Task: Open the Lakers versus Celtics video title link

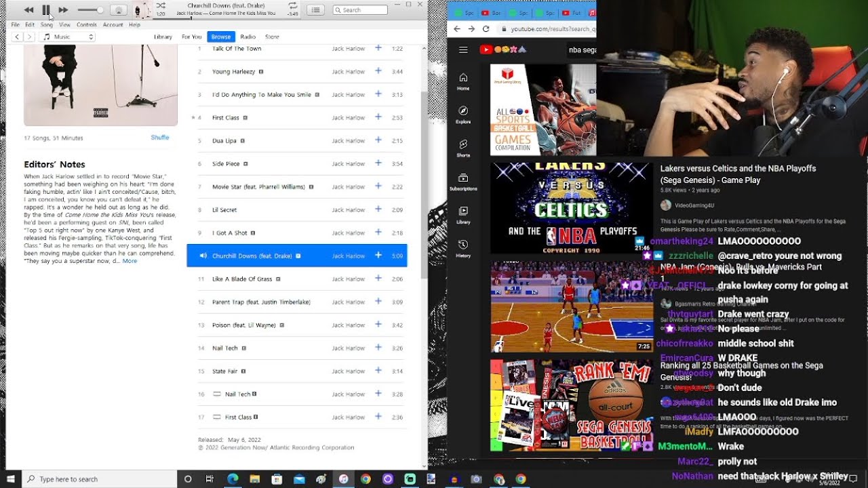Action: pos(738,174)
